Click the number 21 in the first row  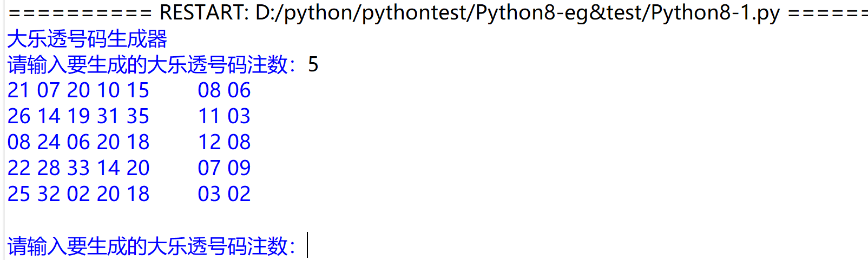[x=19, y=90]
